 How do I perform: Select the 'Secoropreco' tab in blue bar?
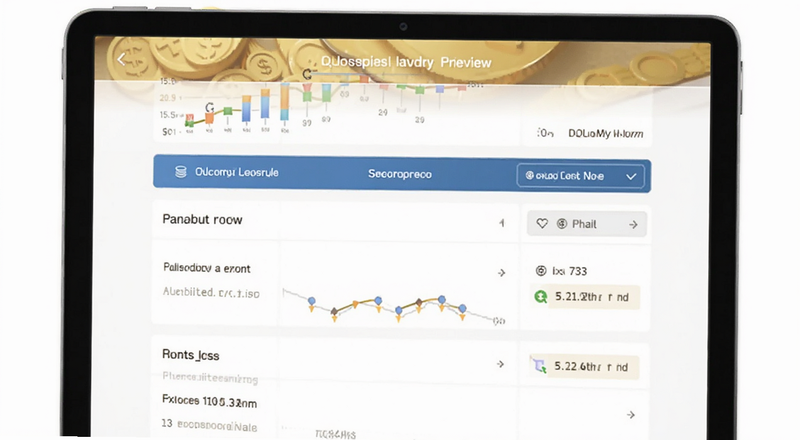(x=399, y=174)
